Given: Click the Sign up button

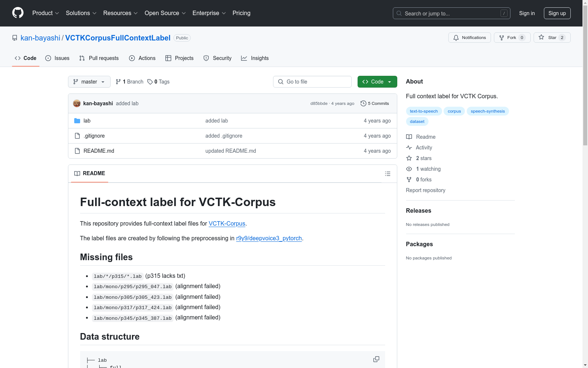Looking at the screenshot, I should 557,13.
